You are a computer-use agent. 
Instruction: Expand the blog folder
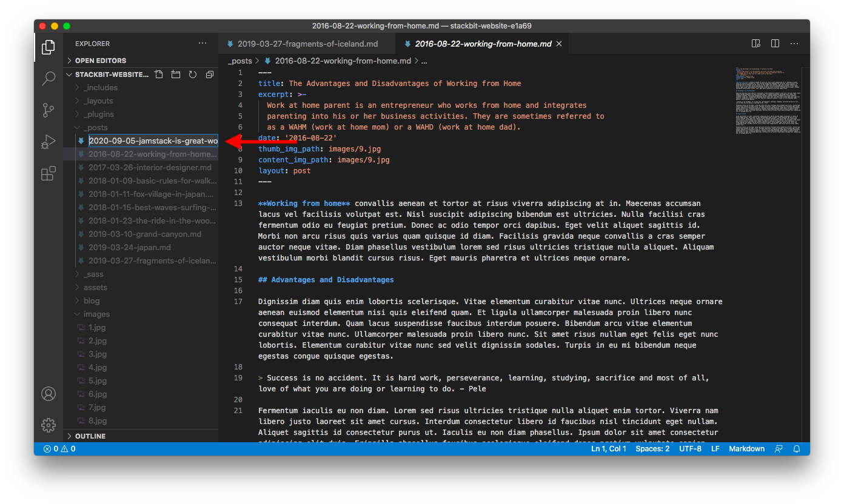coord(141,300)
